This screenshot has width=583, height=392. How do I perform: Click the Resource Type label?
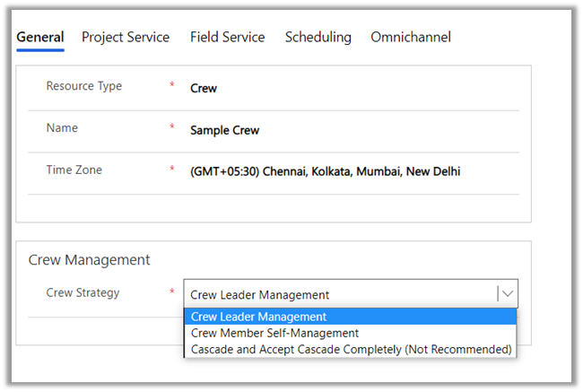point(83,86)
